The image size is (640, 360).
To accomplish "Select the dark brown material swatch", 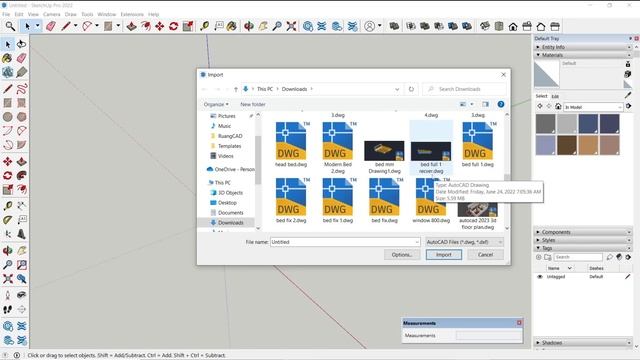I will click(x=567, y=145).
